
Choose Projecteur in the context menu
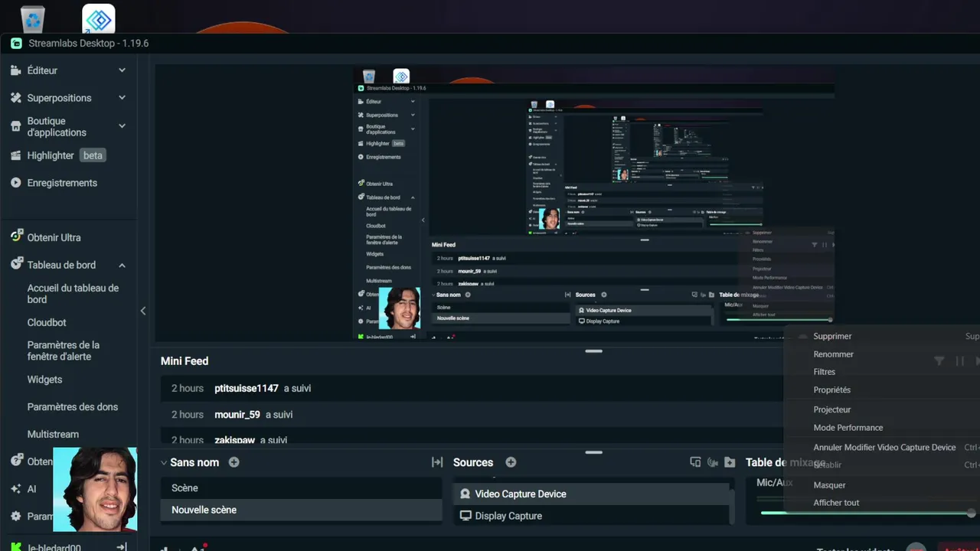832,410
